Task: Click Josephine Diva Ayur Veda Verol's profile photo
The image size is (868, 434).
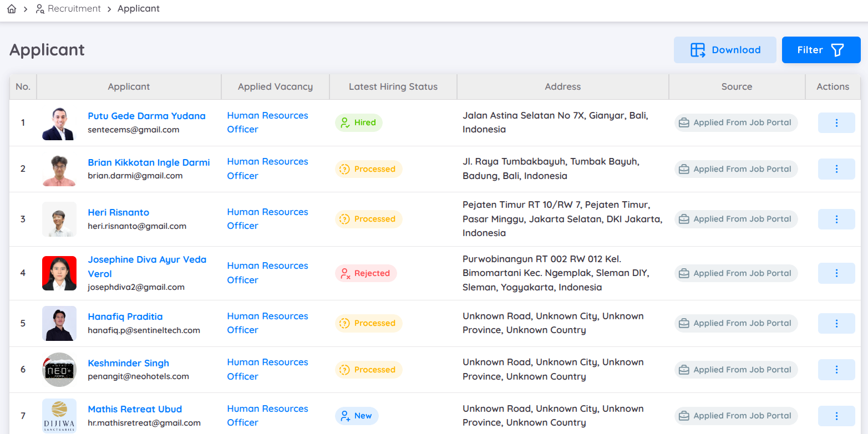Action: [59, 273]
